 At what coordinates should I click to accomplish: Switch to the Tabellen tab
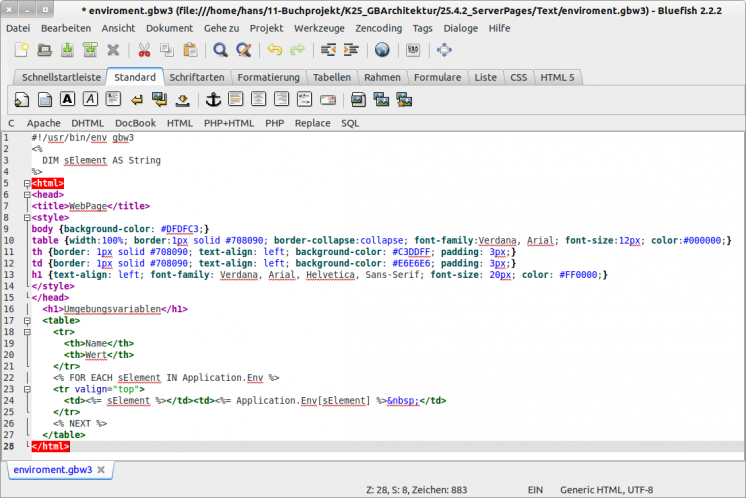coord(331,77)
